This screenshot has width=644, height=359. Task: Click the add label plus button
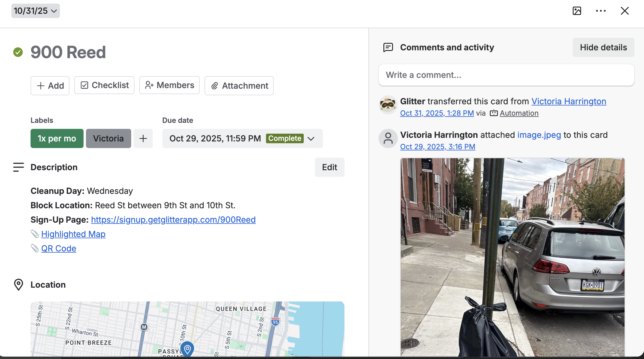click(143, 138)
